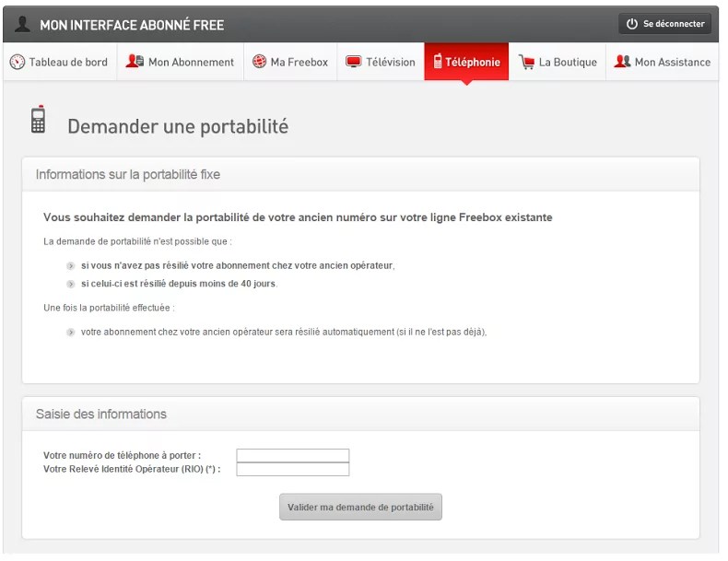Click the MON INTERFACE ABONNÉ FREE title

point(132,25)
